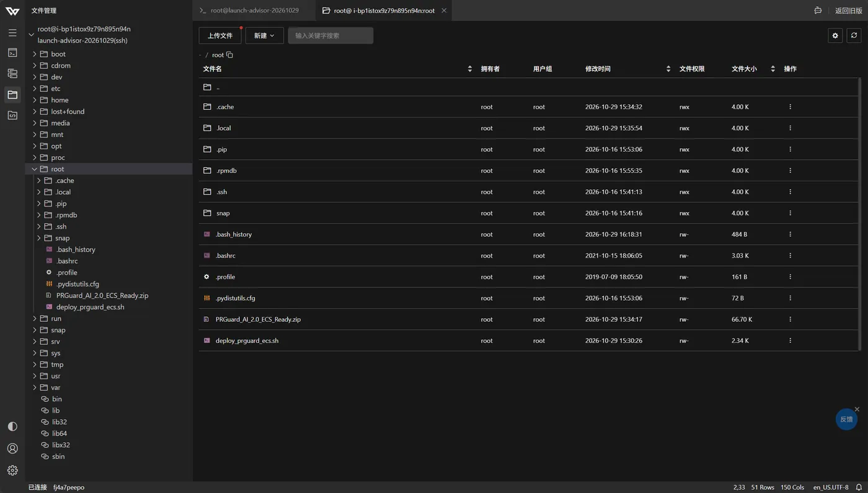Toggle dark/light theme icon
The height and width of the screenshot is (493, 868).
coord(12,427)
